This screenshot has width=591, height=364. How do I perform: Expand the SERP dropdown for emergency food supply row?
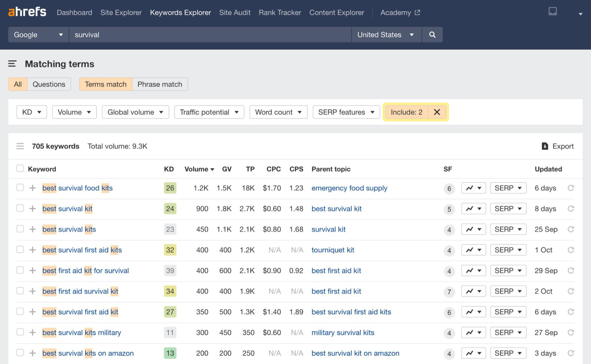pos(508,188)
